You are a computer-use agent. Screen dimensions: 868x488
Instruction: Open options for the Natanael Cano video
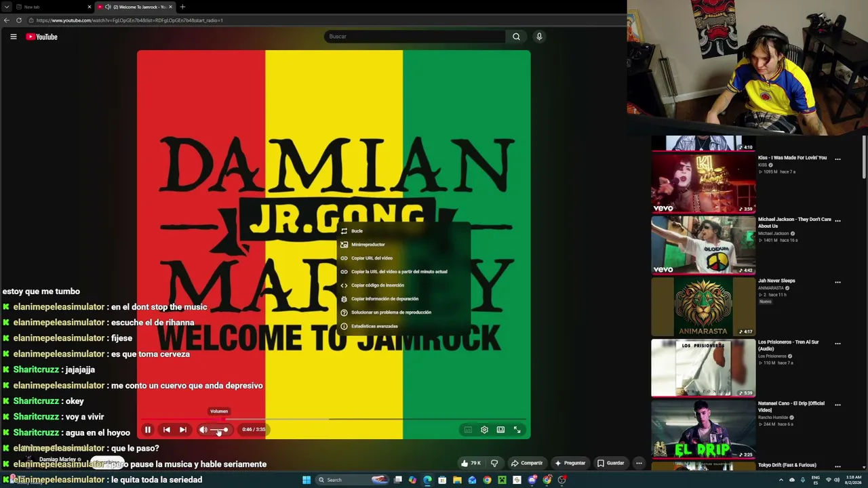pyautogui.click(x=837, y=405)
